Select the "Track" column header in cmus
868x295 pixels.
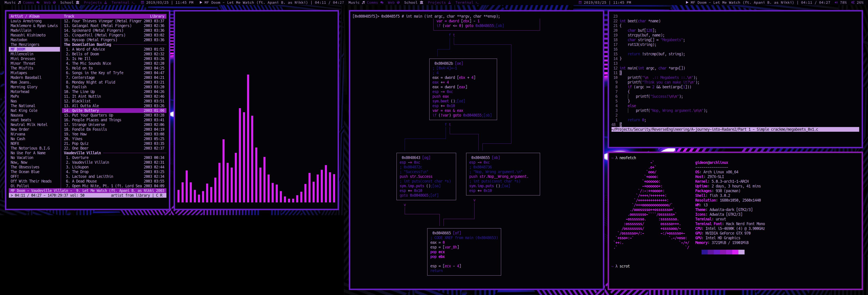coord(69,16)
